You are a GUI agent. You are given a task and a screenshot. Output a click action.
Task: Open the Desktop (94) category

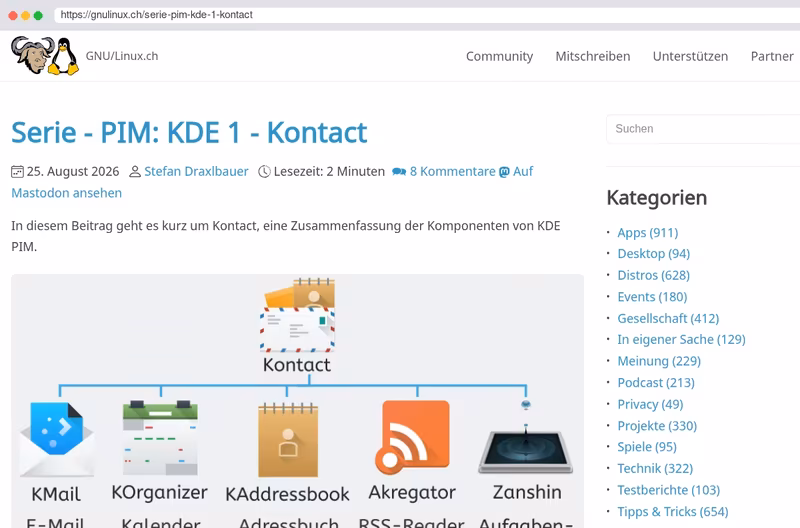[x=654, y=254]
